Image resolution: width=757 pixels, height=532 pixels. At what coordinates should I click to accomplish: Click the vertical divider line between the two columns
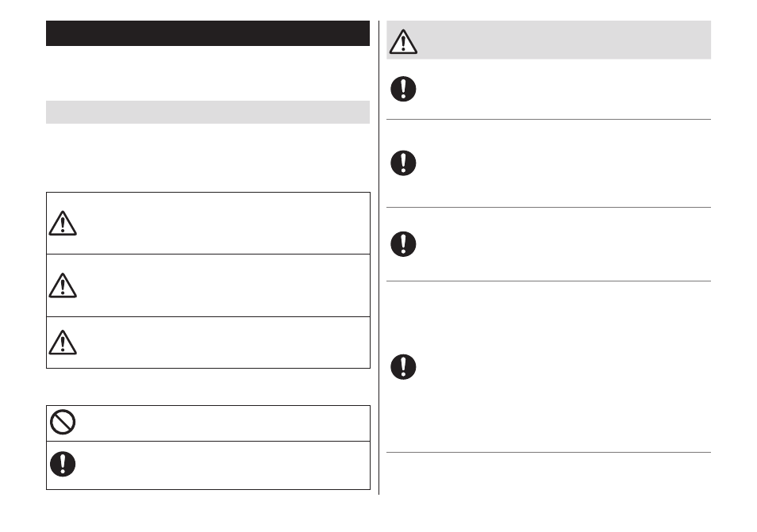pos(379,258)
